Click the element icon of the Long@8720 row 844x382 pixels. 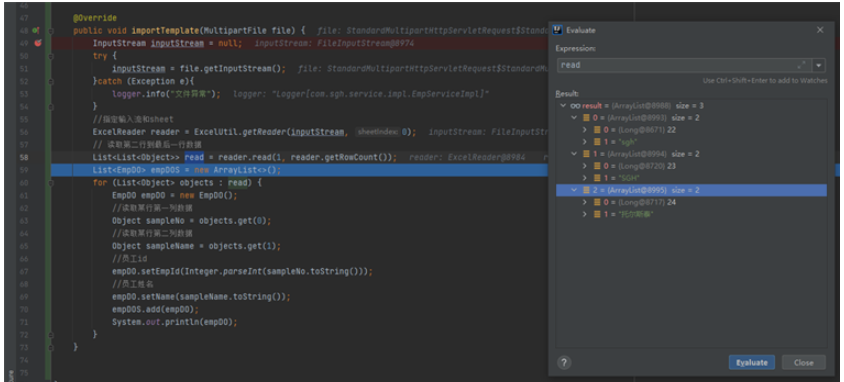(x=597, y=166)
